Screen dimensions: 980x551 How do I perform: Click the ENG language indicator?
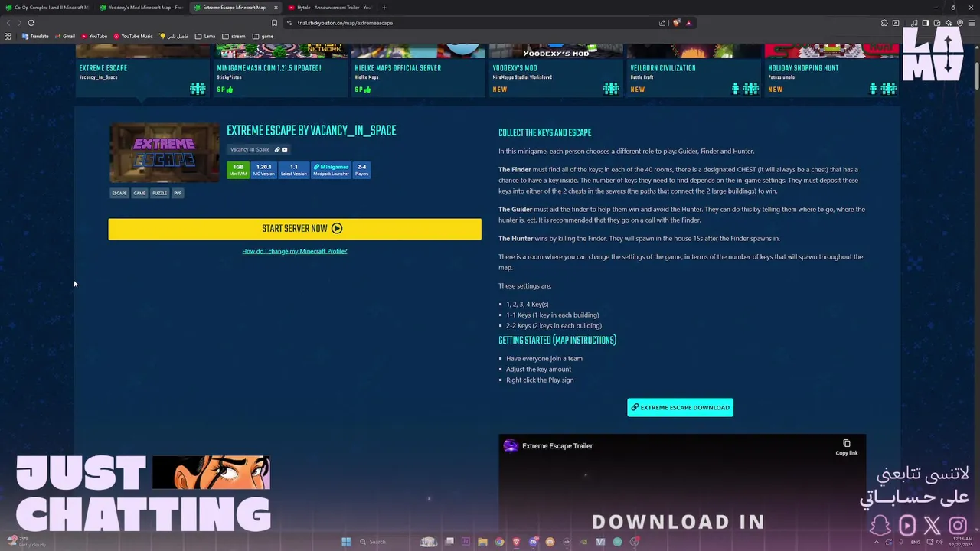click(x=915, y=542)
